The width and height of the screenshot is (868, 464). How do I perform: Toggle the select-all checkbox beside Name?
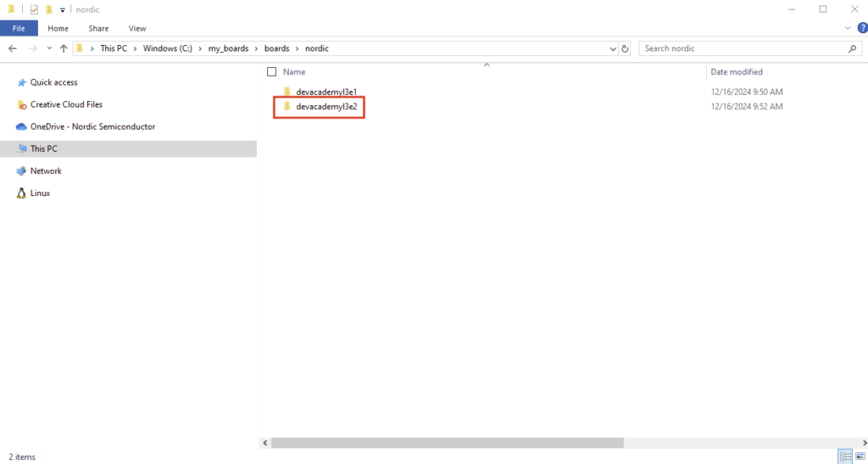pyautogui.click(x=271, y=72)
